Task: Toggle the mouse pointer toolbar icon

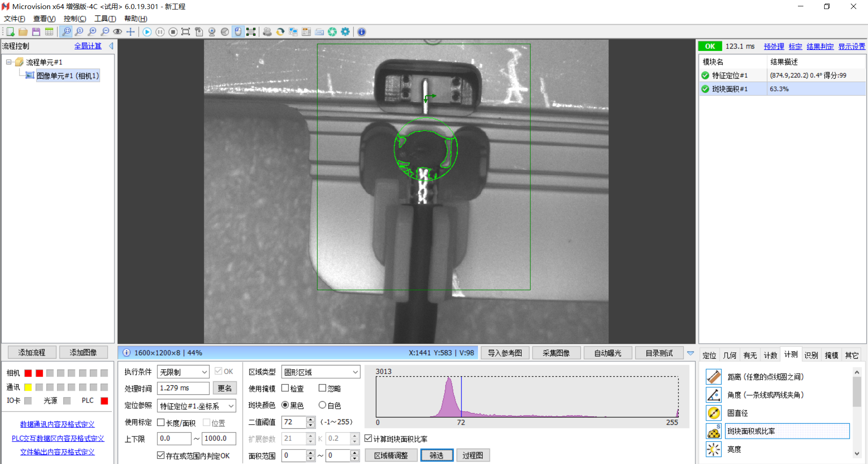Action: [238, 32]
